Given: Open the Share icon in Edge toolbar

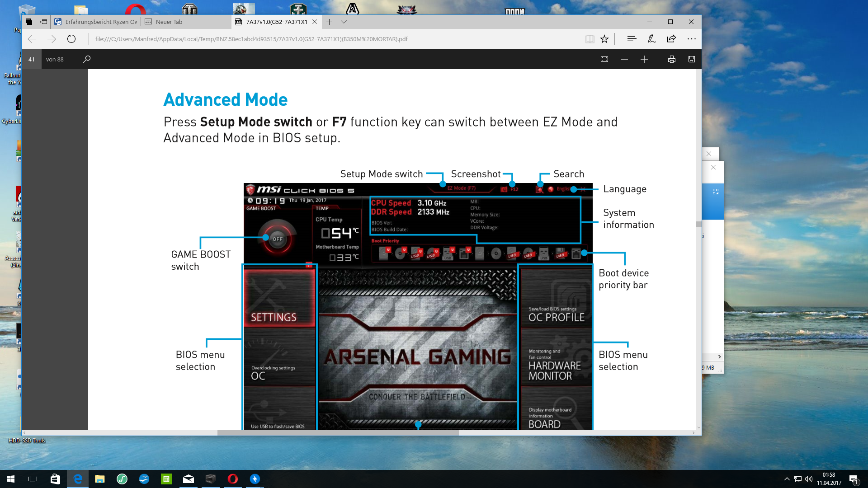Looking at the screenshot, I should [x=671, y=39].
